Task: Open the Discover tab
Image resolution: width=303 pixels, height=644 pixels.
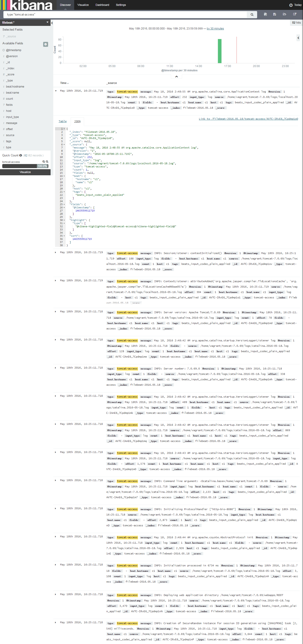Action: click(x=65, y=5)
